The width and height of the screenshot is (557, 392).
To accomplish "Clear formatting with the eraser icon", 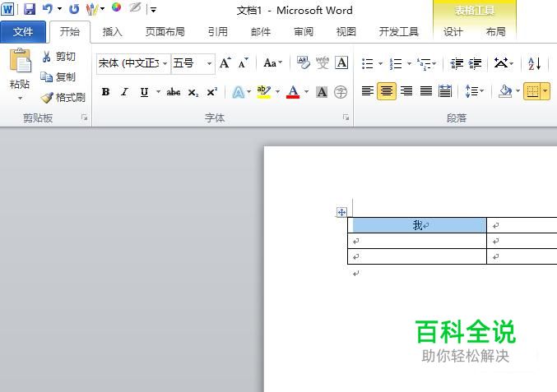I will click(304, 62).
